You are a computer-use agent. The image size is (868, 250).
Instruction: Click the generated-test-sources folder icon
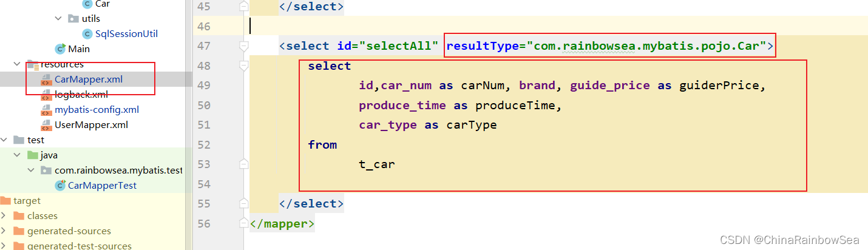point(19,246)
